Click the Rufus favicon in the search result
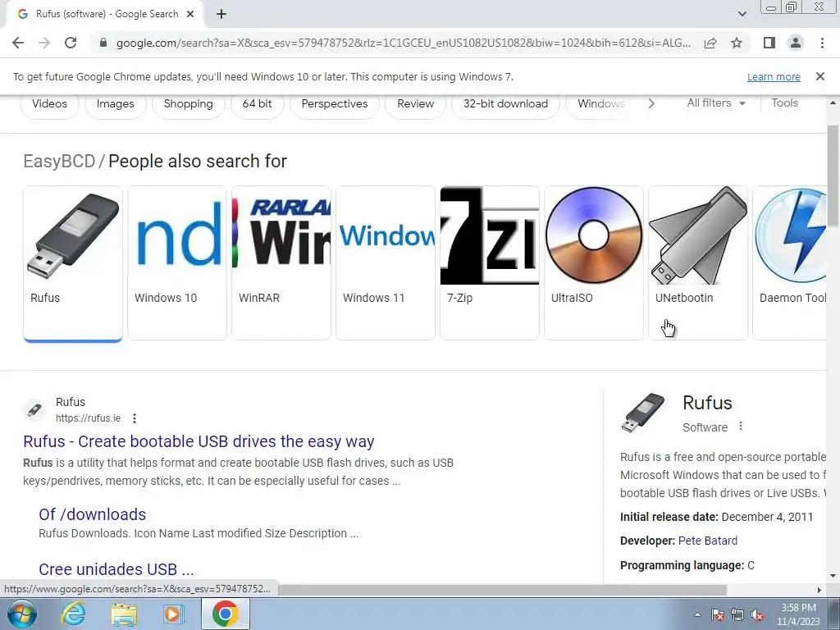Viewport: 840px width, 630px height. 34,410
